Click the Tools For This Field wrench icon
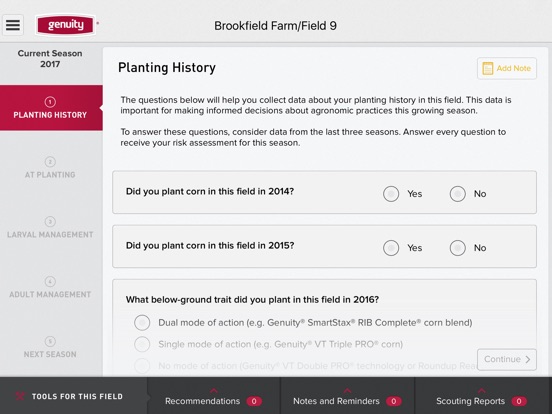The height and width of the screenshot is (414, 552). tap(20, 396)
